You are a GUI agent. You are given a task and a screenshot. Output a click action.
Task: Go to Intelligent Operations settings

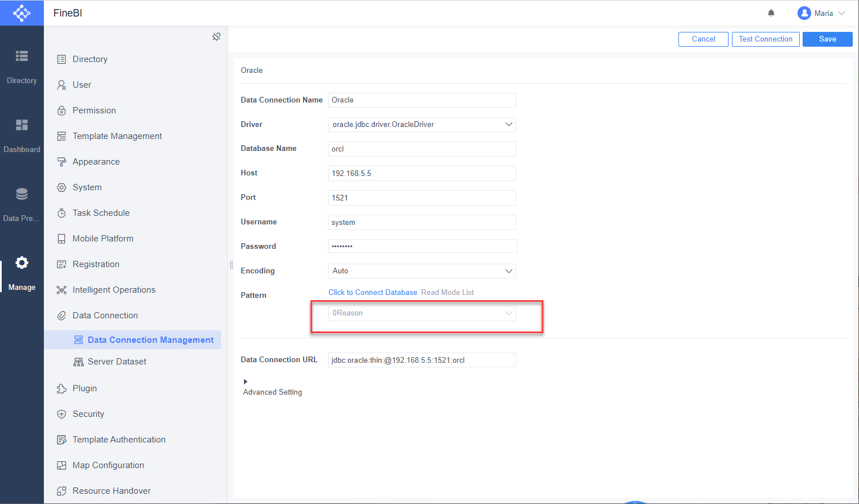113,289
